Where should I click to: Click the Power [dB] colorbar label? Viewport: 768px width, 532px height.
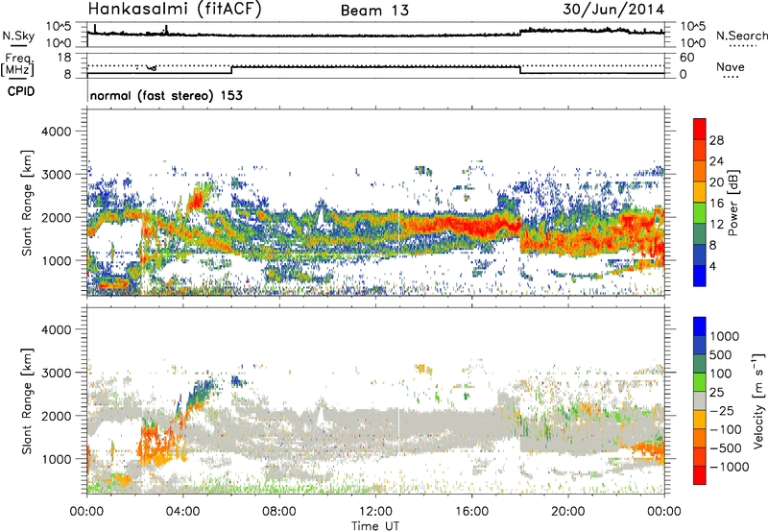click(x=733, y=203)
